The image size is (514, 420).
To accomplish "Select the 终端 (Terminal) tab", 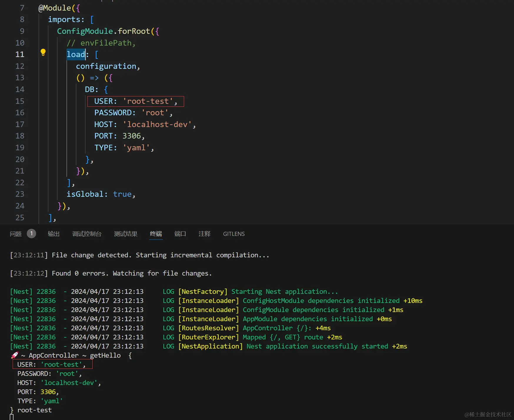I will click(x=156, y=234).
